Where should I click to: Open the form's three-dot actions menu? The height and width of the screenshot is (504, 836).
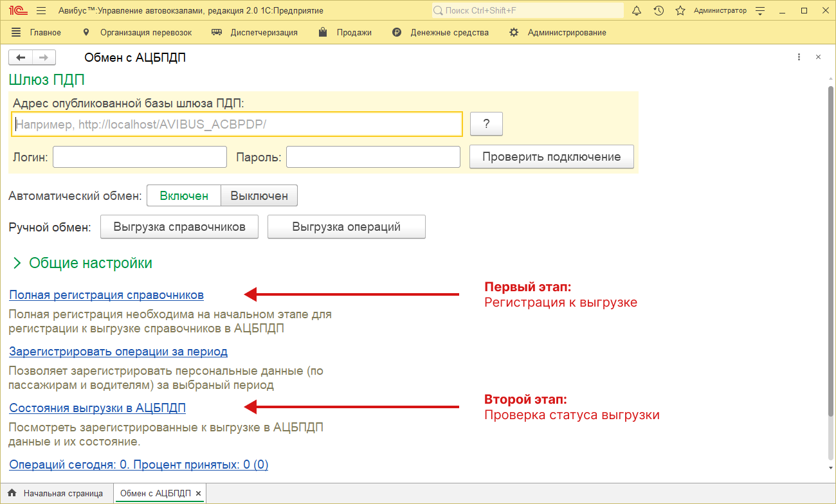(799, 57)
